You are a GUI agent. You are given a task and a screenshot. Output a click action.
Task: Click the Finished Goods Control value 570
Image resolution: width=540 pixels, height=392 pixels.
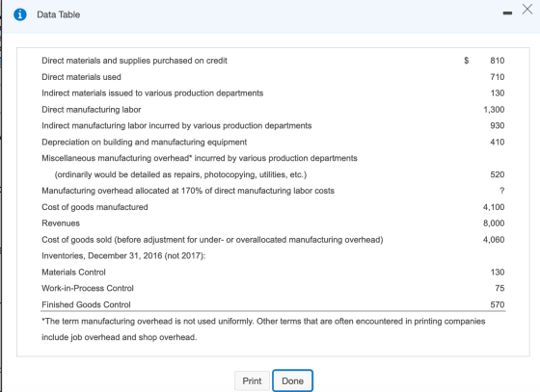[498, 304]
